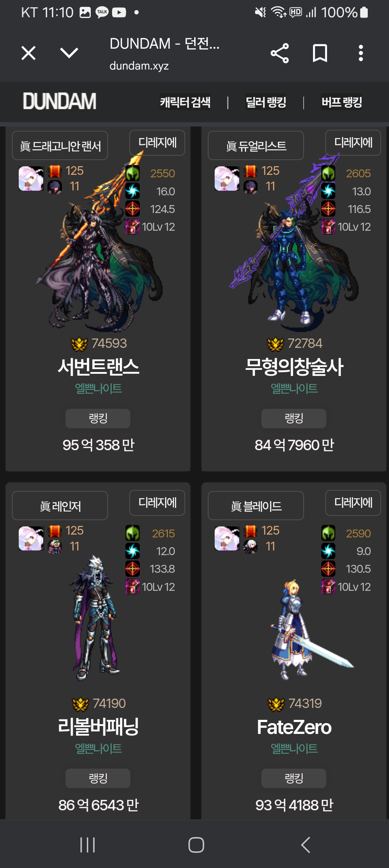The height and width of the screenshot is (868, 389).
Task: Tap the share icon in browser bar
Action: [x=280, y=53]
